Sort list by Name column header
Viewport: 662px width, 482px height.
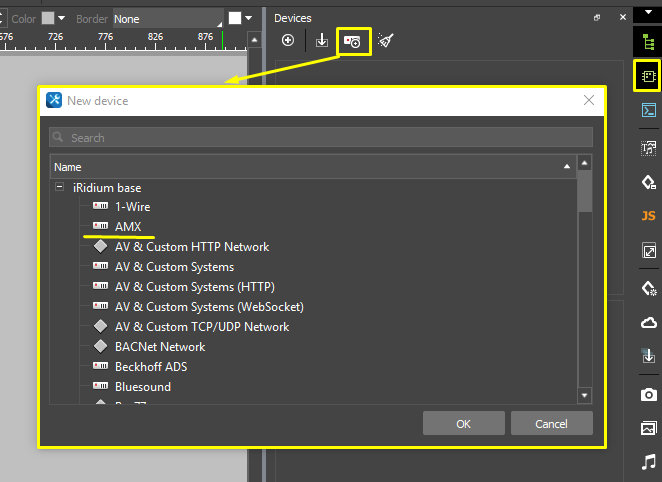click(x=312, y=167)
